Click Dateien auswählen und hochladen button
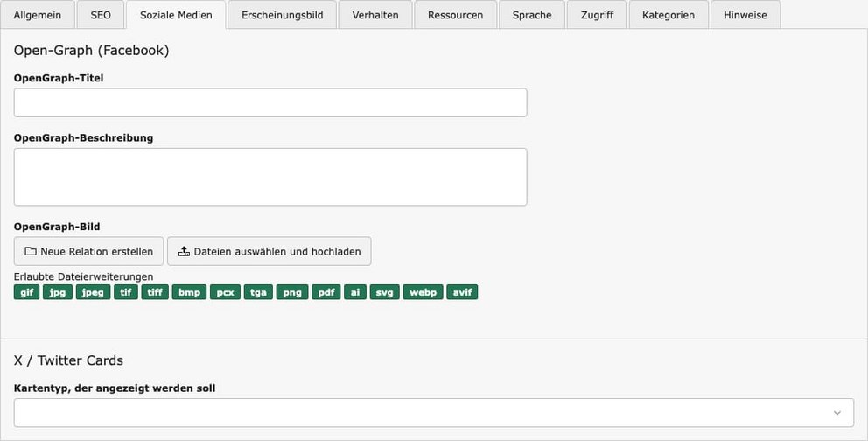 pos(269,252)
